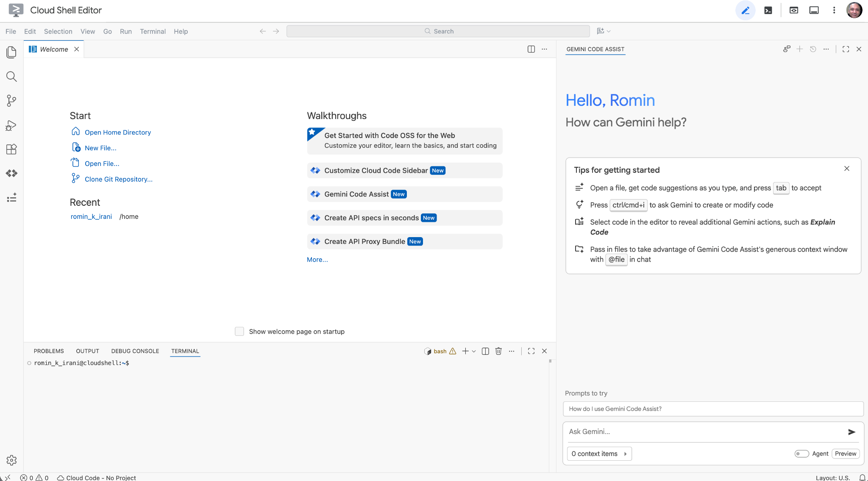Open the Manage settings gear
The height and width of the screenshot is (481, 868).
[11, 460]
